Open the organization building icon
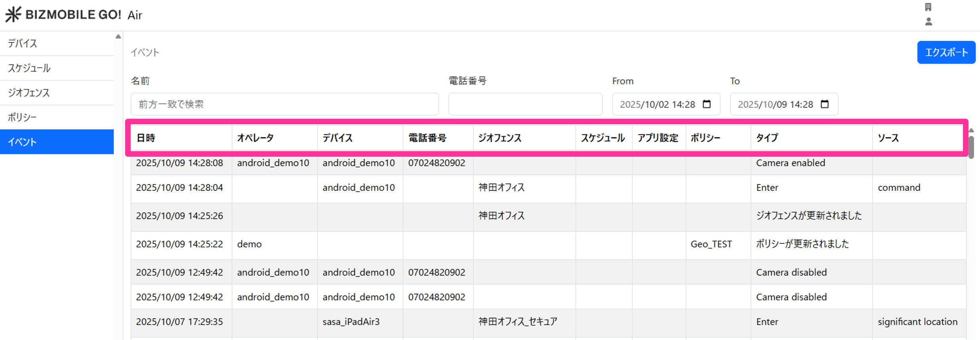This screenshot has width=980, height=340. pyautogui.click(x=928, y=7)
